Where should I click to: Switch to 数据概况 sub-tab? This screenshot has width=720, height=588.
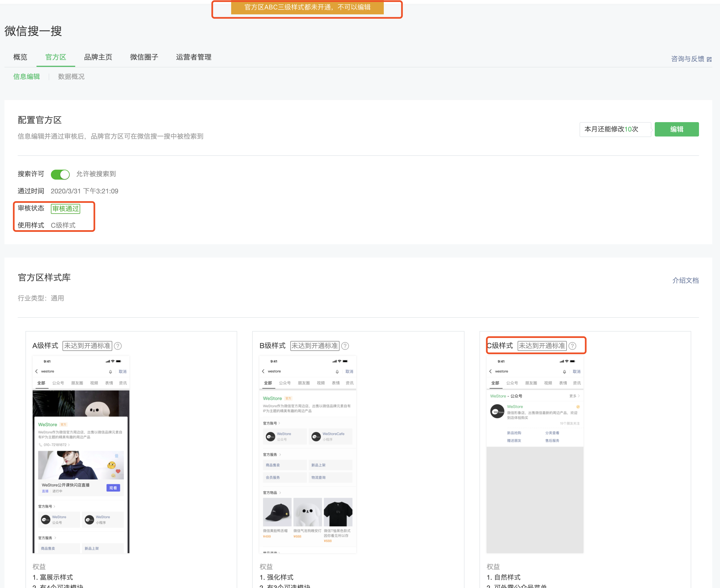point(71,77)
